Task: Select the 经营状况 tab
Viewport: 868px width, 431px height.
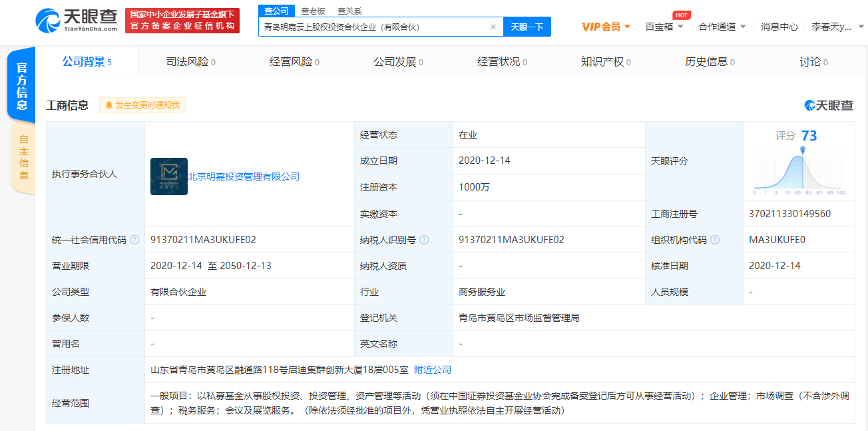Action: [502, 62]
